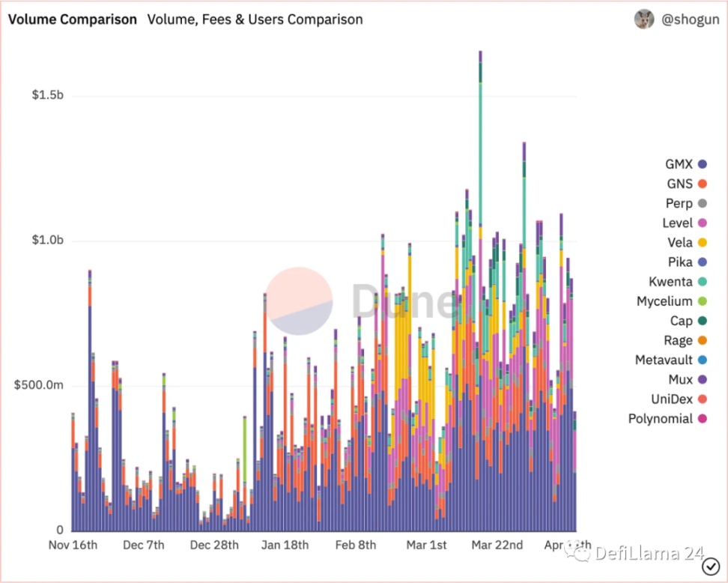The image size is (728, 583).
Task: Click the orange Vela legend dot
Action: point(702,242)
